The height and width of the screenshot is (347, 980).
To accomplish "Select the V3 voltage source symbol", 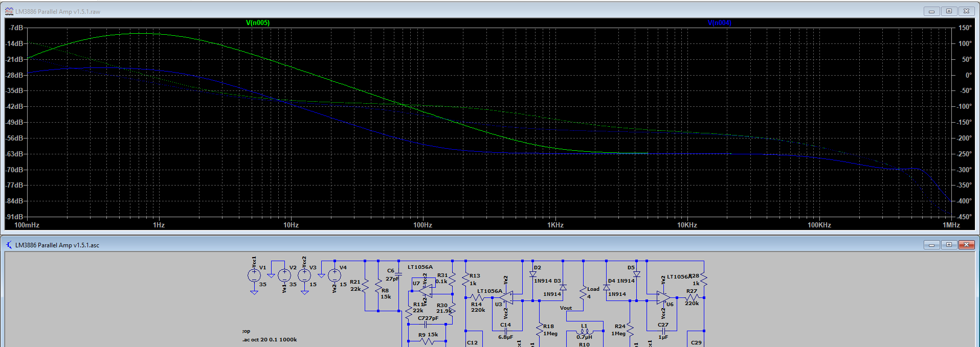I will point(304,275).
